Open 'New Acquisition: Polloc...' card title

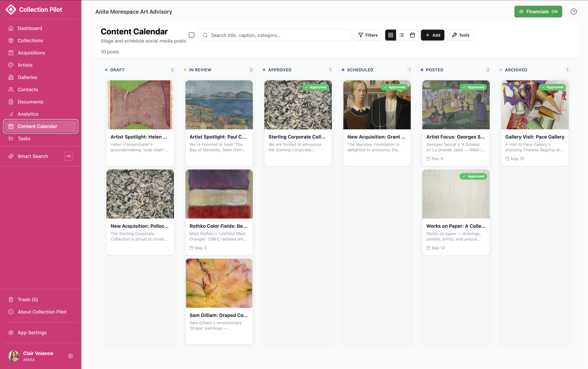pyautogui.click(x=140, y=226)
